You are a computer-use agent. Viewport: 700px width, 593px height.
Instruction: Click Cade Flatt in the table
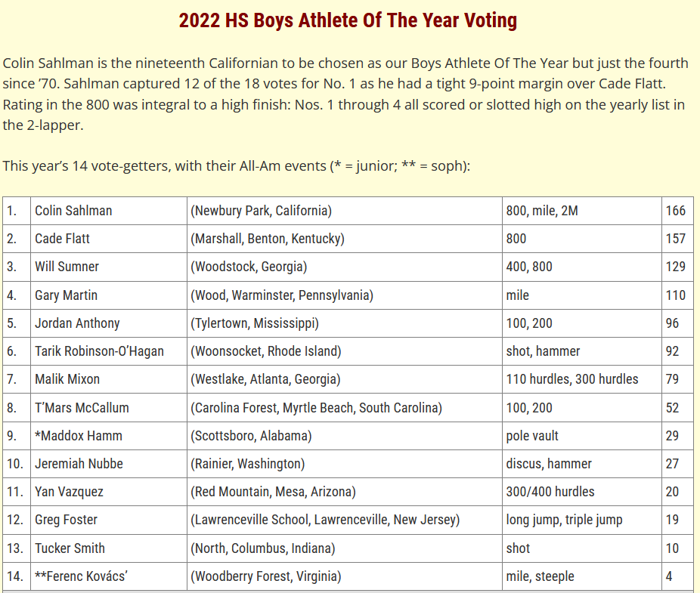109,239
